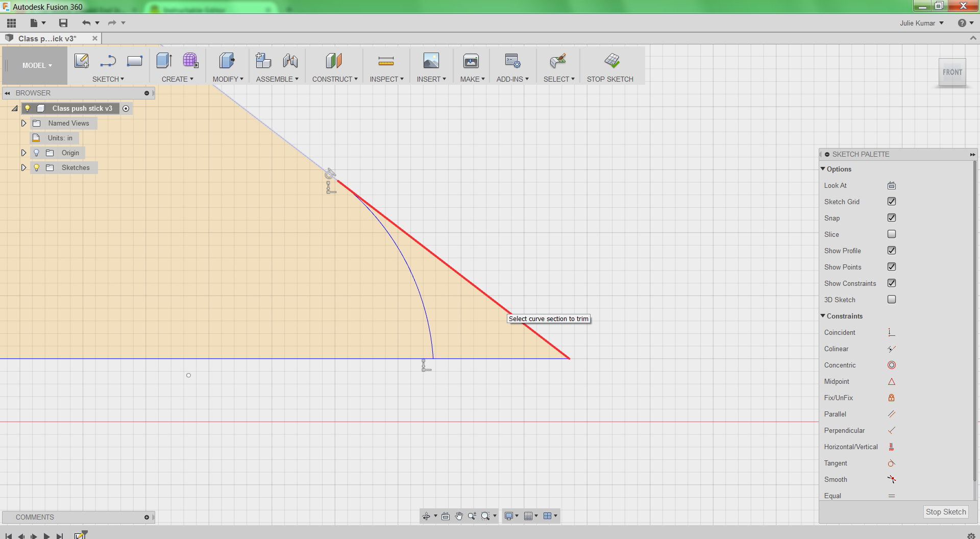The height and width of the screenshot is (539, 980).
Task: Toggle the Show Profile checkbox
Action: click(x=892, y=251)
